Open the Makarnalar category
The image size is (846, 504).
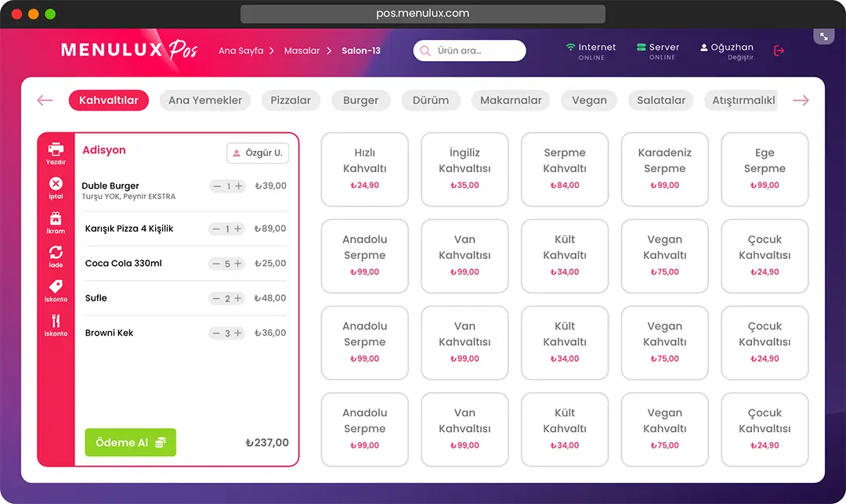[x=511, y=100]
